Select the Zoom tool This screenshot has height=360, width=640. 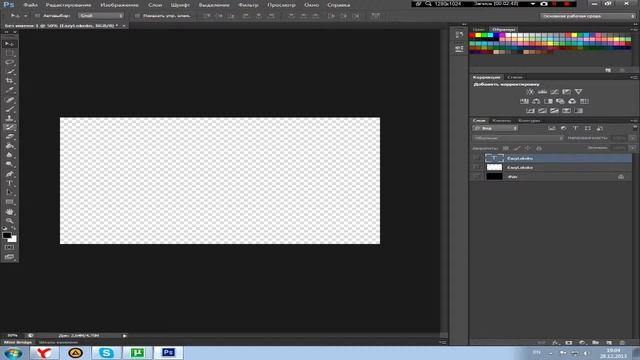click(x=9, y=221)
